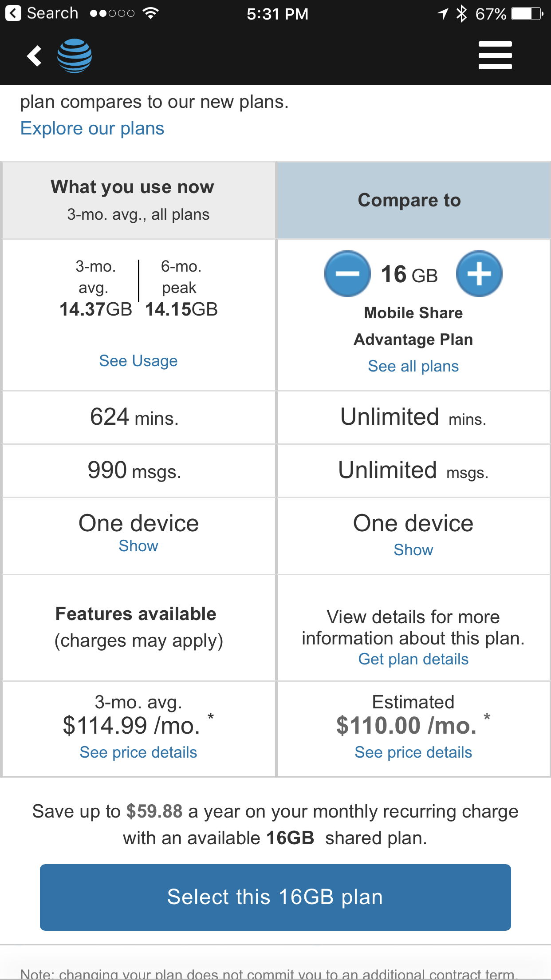Open the hamburger menu
The height and width of the screenshot is (980, 551).
(x=495, y=55)
